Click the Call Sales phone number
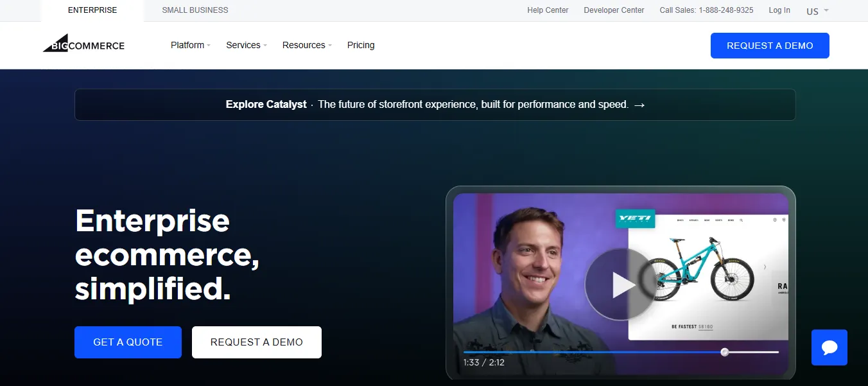Screen dimensions: 868x386 point(706,10)
